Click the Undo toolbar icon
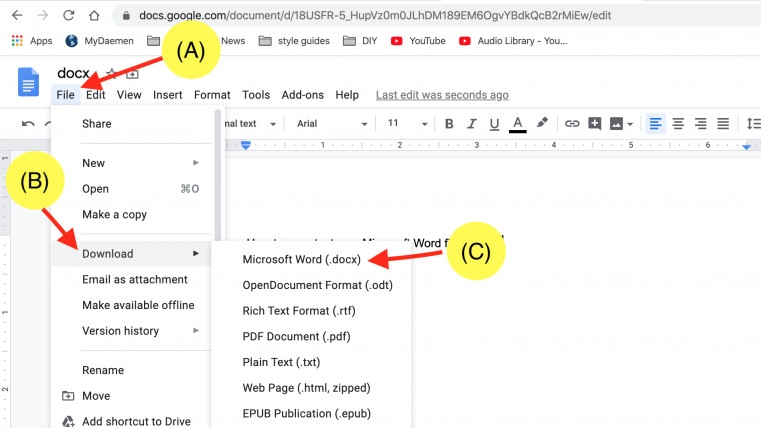This screenshot has height=428, width=761. point(28,124)
